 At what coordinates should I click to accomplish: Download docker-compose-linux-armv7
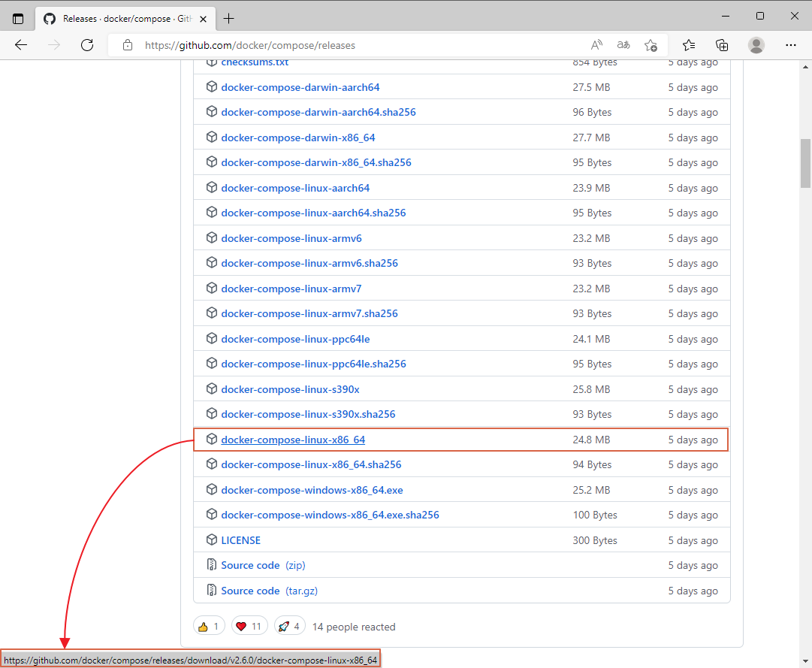(x=291, y=289)
